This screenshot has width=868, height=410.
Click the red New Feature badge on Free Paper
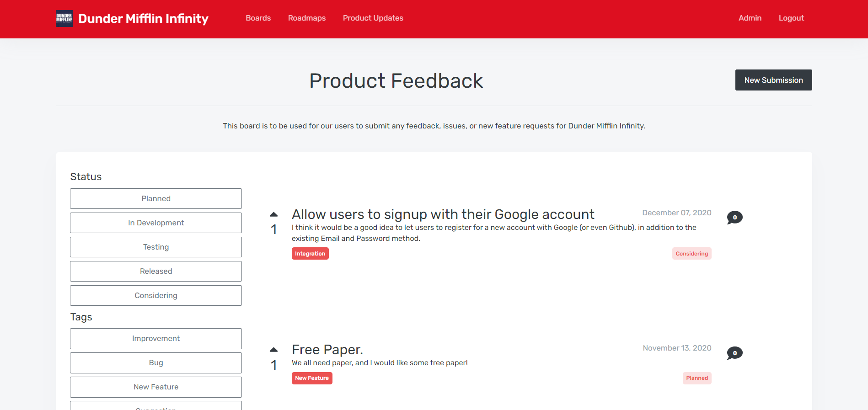(312, 378)
